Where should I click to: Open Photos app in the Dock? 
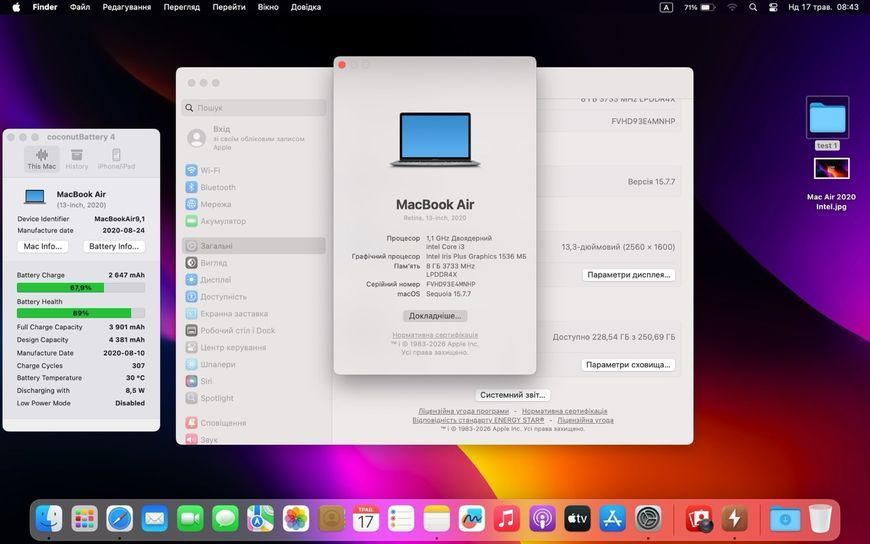pyautogui.click(x=296, y=519)
